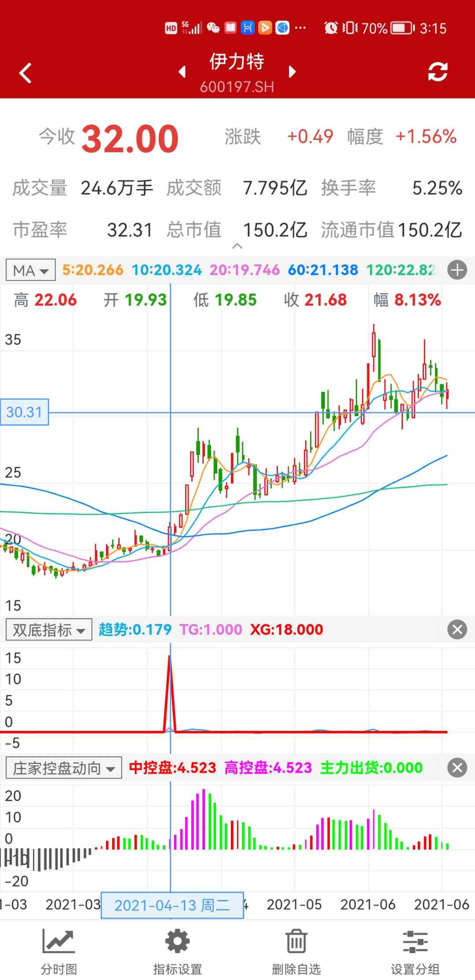
Task: Tap the turnover rate 5.25%
Action: click(437, 188)
